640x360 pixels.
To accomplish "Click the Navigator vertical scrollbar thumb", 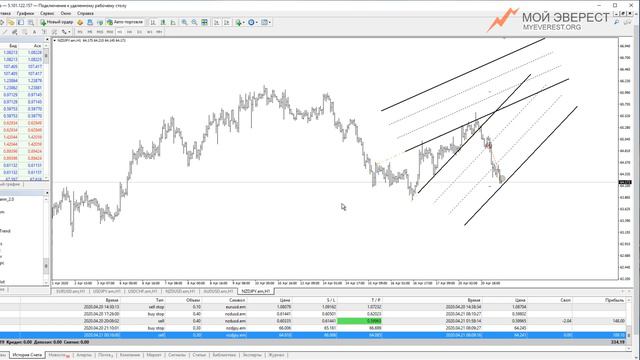I will pos(46,266).
